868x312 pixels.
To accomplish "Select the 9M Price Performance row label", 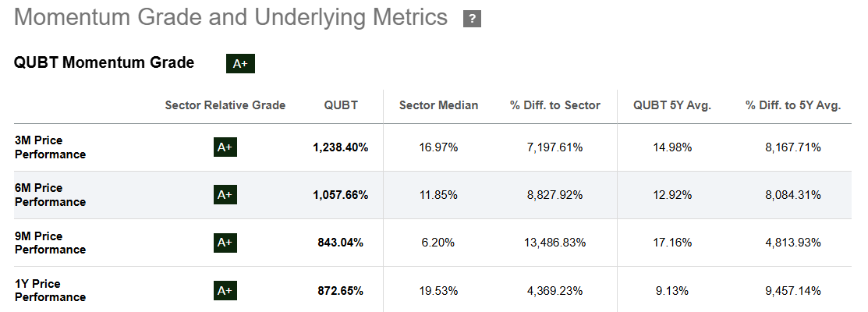I will coord(50,243).
